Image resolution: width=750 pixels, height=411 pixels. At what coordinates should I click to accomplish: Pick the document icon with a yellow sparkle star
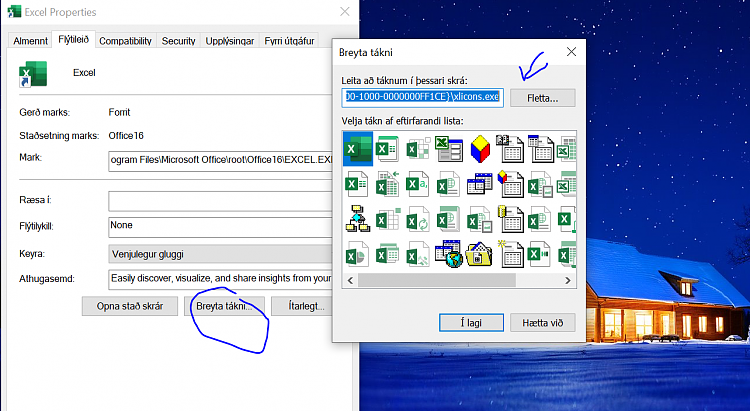pos(510,254)
